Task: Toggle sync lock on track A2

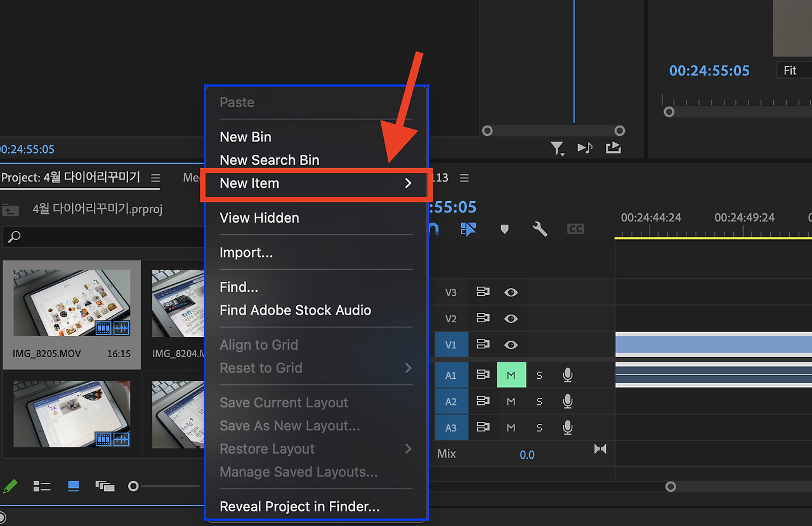Action: pos(483,402)
